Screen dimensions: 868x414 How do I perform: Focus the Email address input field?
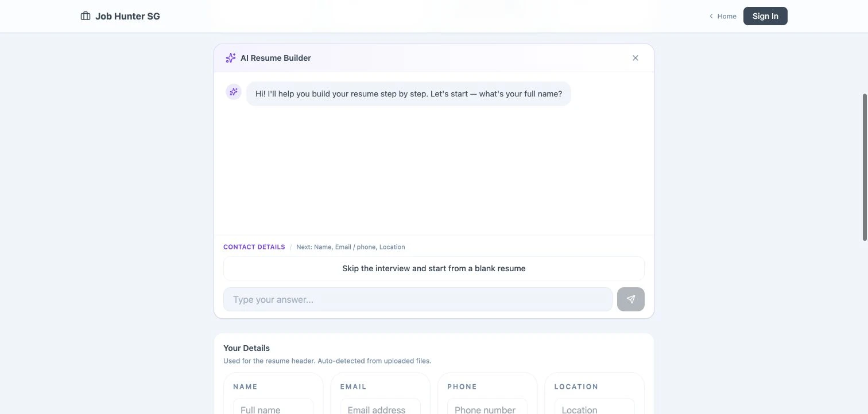click(x=381, y=407)
